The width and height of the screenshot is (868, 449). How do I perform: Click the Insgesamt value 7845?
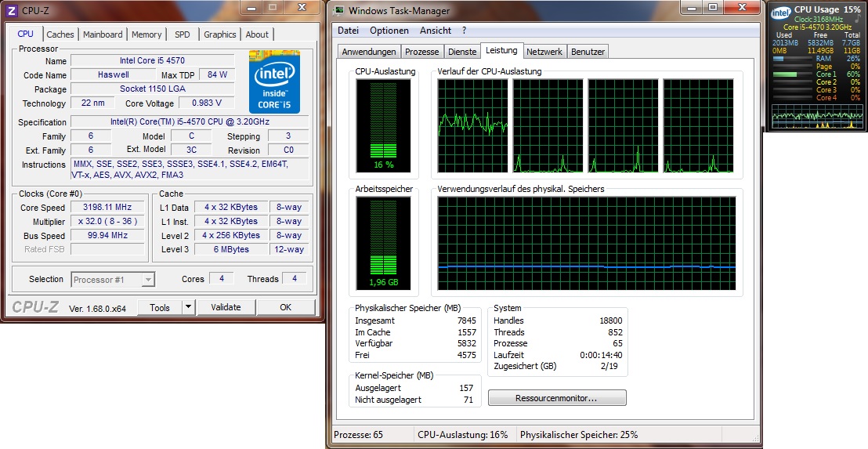pyautogui.click(x=467, y=320)
